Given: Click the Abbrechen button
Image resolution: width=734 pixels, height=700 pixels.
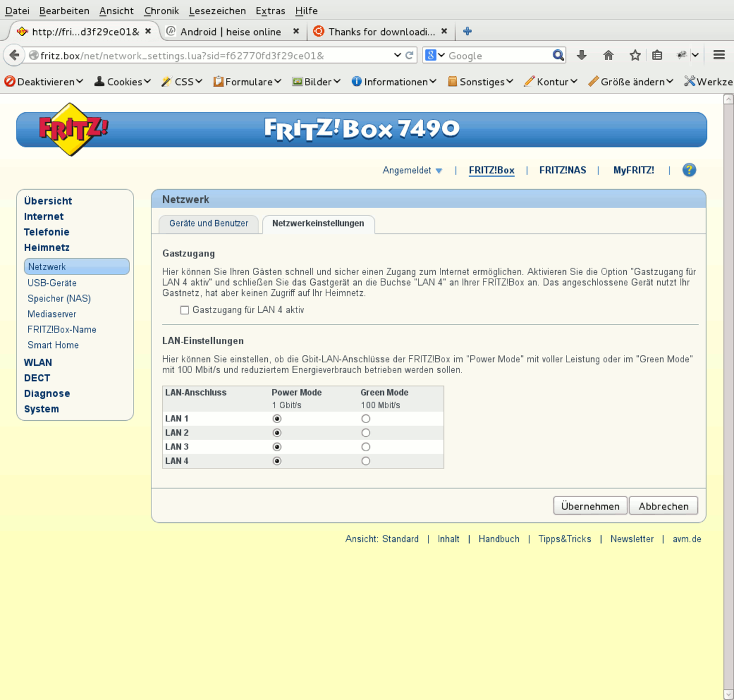Looking at the screenshot, I should coord(663,506).
